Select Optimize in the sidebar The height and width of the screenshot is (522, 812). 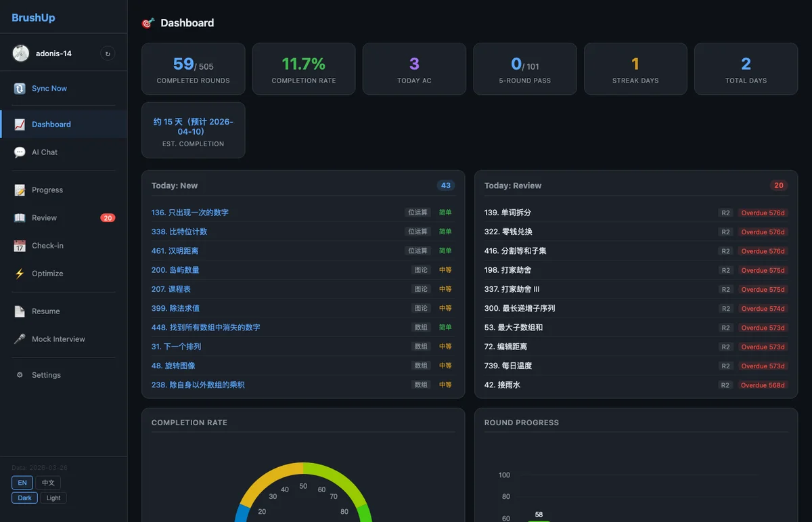(64, 274)
